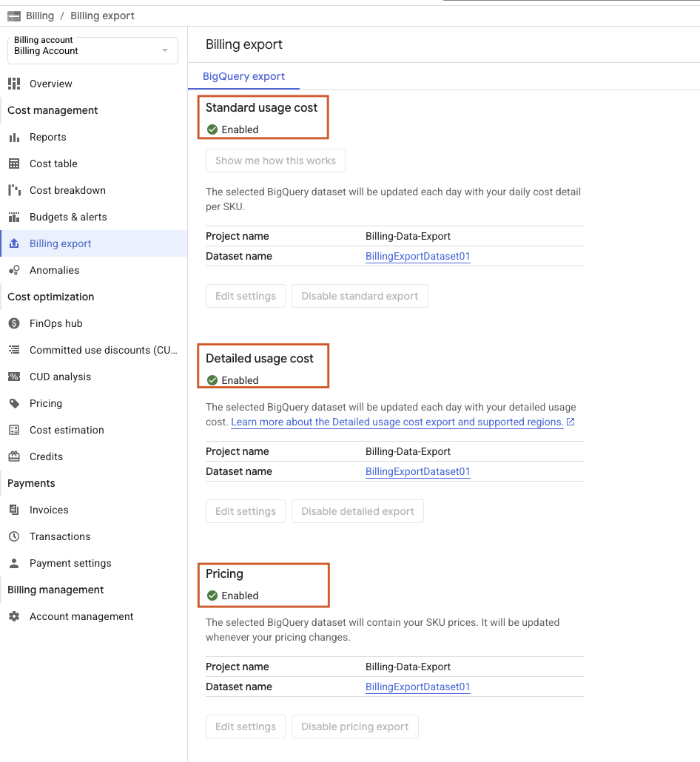Viewport: 700px width, 762px height.
Task: Click the Reports bar chart icon
Action: [14, 137]
